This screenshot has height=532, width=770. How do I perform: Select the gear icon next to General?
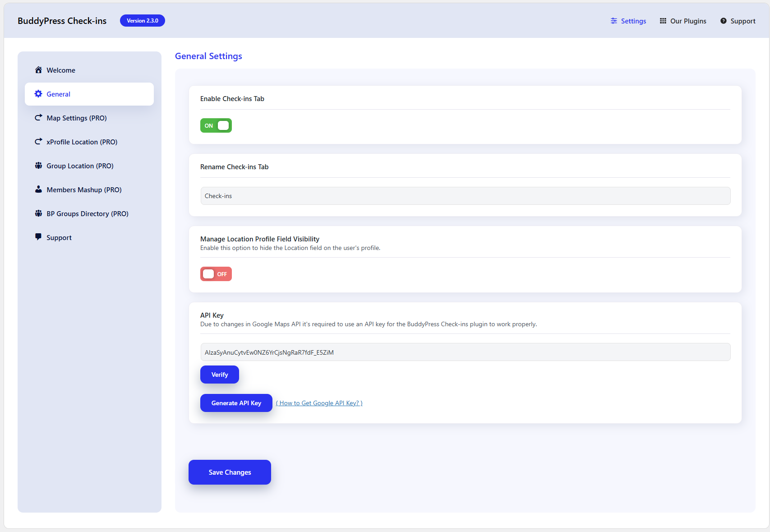38,94
